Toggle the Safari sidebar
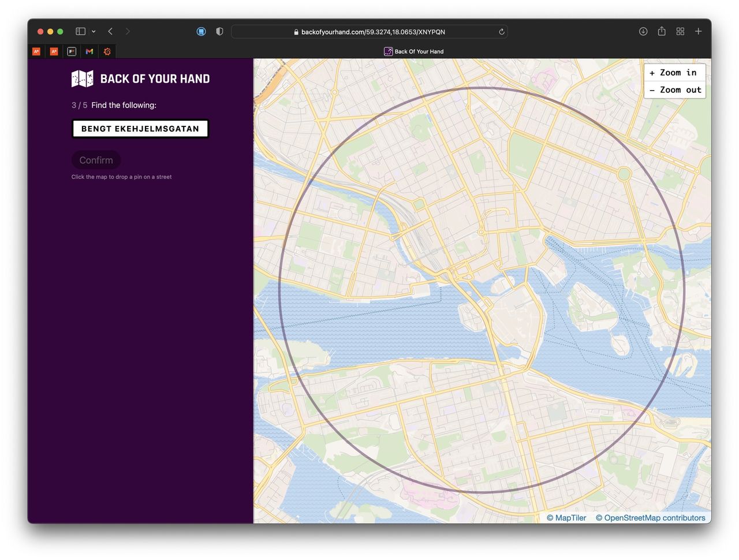The image size is (739, 560). pyautogui.click(x=81, y=32)
